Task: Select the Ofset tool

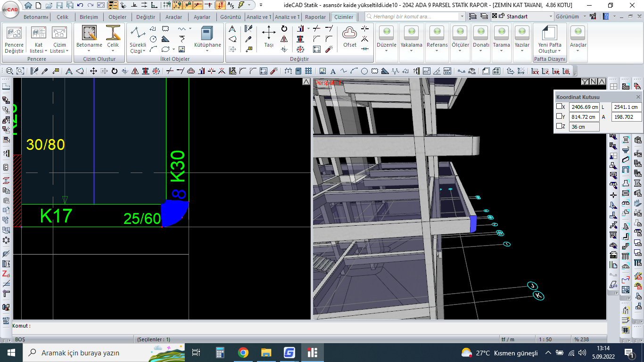Action: click(x=350, y=37)
